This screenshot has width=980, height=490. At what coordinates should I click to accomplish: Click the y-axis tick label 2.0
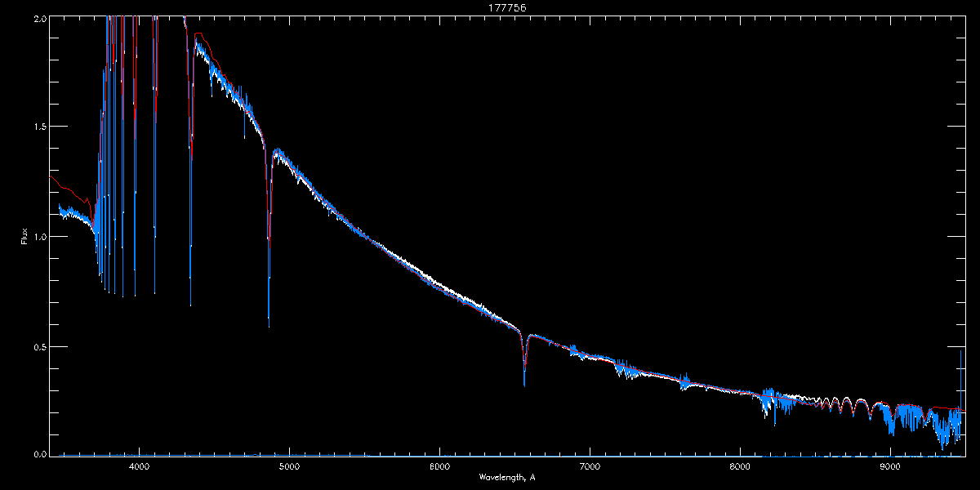pos(39,17)
